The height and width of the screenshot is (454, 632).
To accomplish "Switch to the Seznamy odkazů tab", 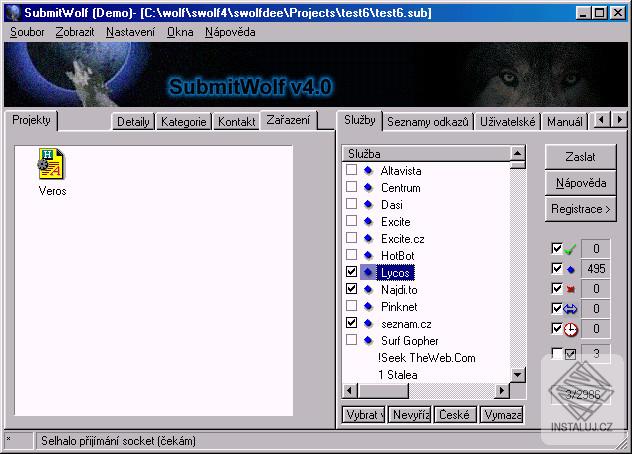I will click(428, 121).
